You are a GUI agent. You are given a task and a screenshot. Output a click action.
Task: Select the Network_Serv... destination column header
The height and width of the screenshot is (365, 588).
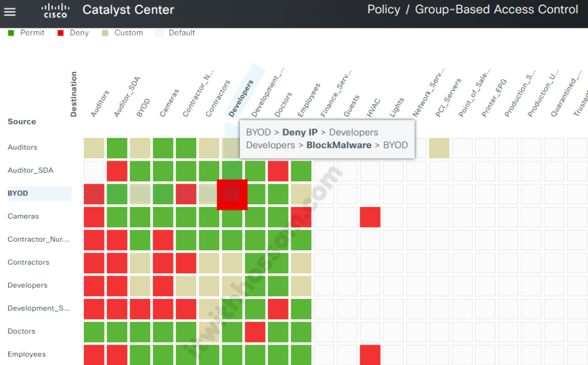428,92
